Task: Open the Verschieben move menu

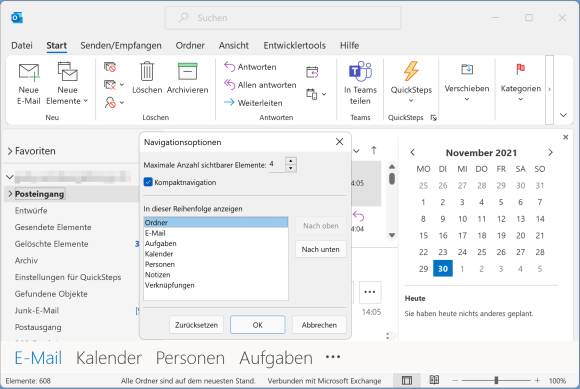Action: [x=467, y=82]
